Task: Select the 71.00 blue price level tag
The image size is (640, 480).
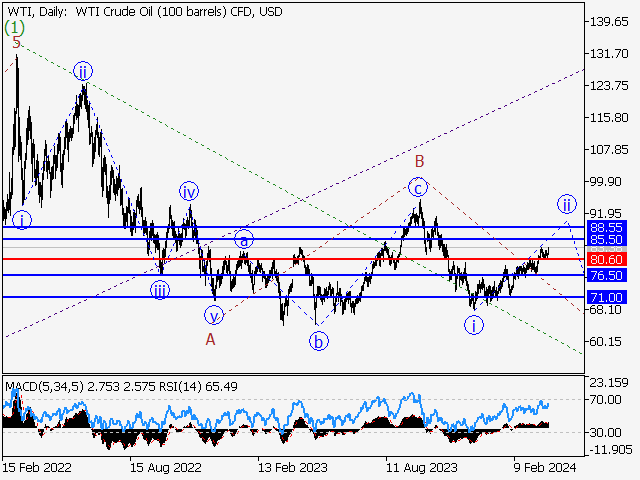Action: [607, 297]
